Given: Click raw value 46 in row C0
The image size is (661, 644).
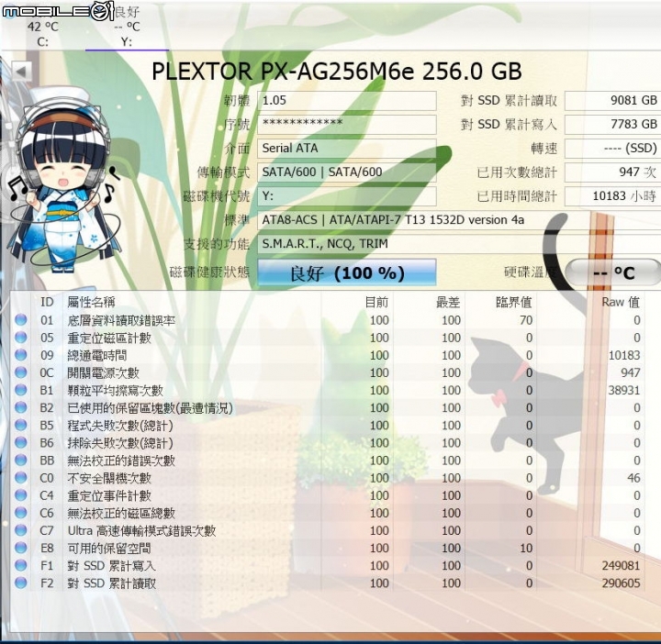Looking at the screenshot, I should point(633,478).
